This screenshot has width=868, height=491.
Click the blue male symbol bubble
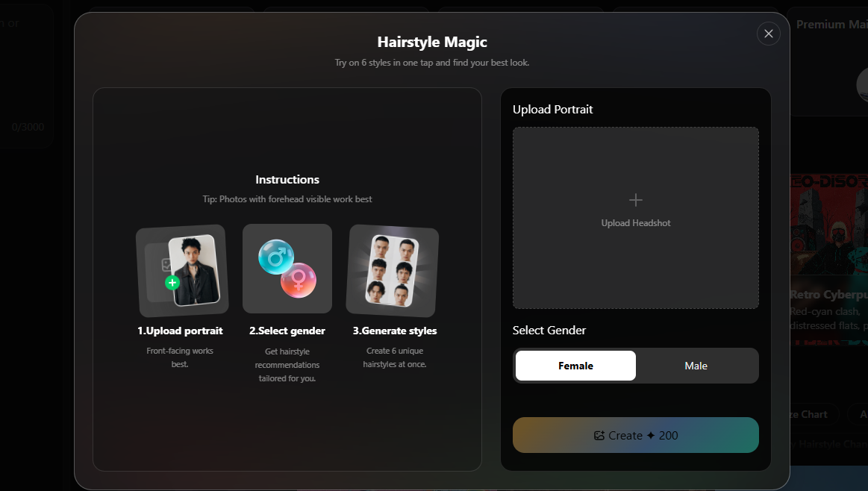pos(276,257)
